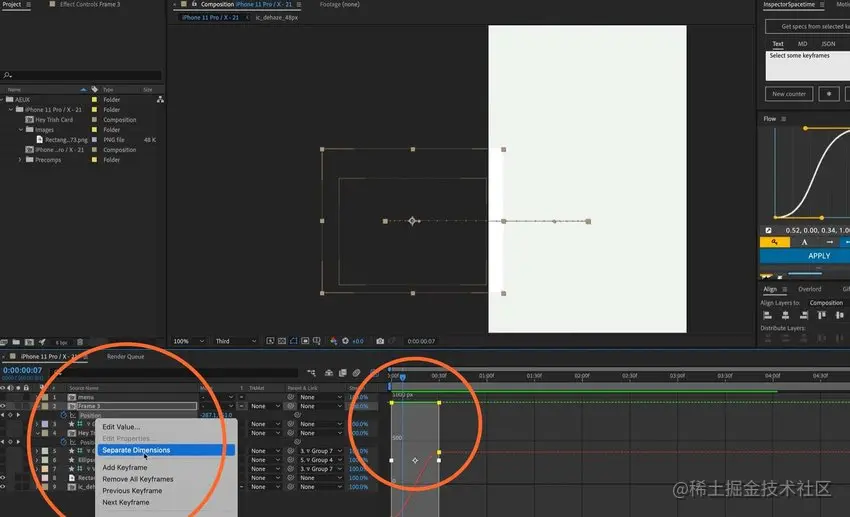Select Remove All Keyframes in the menu
This screenshot has width=850, height=517.
[138, 479]
